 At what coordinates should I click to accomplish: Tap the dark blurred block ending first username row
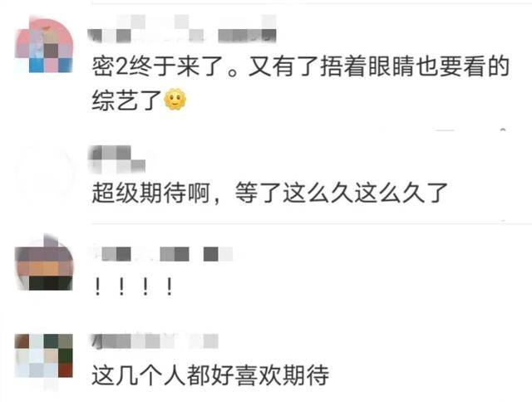[x=247, y=36]
